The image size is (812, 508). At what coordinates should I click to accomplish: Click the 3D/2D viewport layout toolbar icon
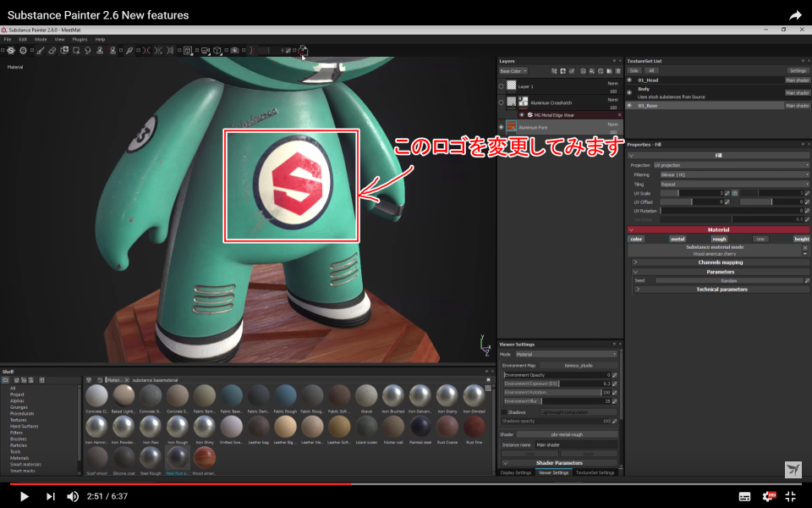(x=188, y=50)
